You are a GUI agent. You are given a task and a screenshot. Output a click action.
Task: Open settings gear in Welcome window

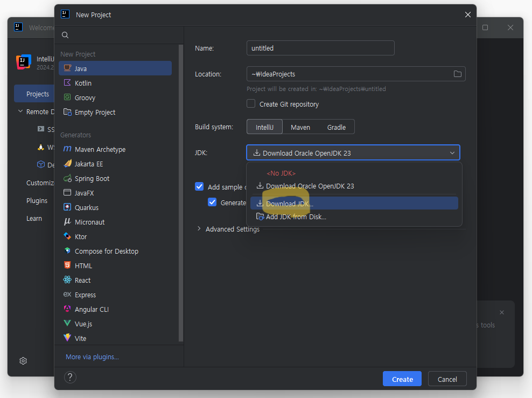click(x=23, y=361)
